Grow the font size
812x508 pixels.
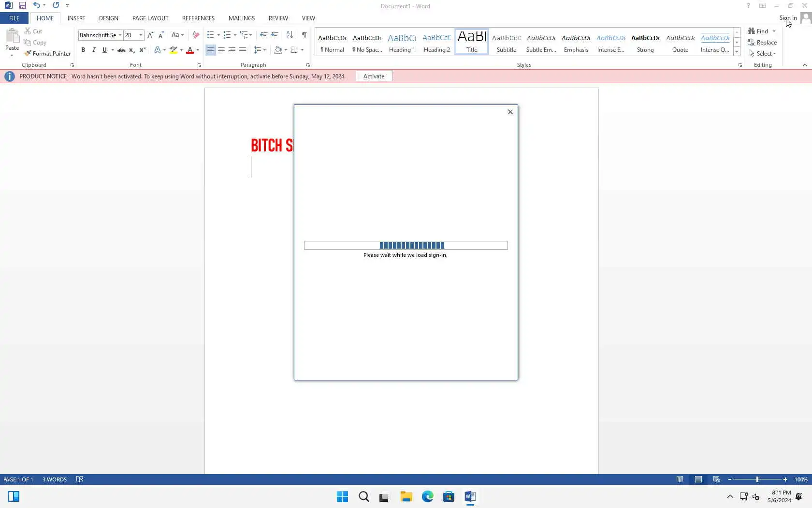[x=150, y=35]
